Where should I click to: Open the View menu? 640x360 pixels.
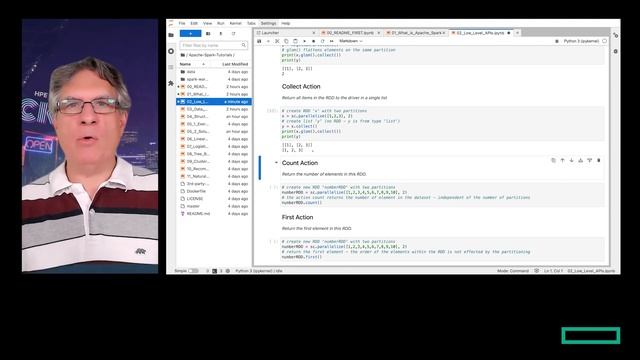[207, 23]
